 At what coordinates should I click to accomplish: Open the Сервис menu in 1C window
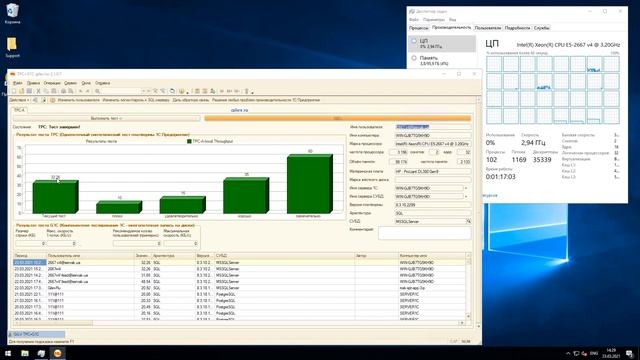(71, 83)
